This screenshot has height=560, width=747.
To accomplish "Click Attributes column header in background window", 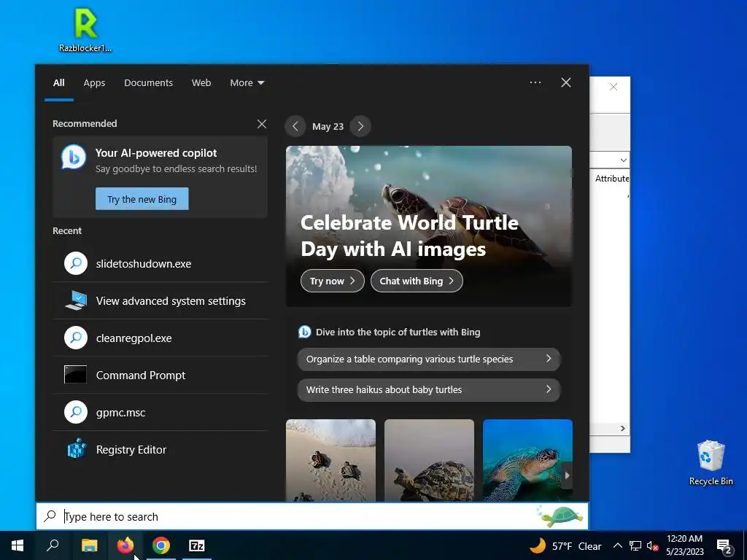I will pos(612,178).
